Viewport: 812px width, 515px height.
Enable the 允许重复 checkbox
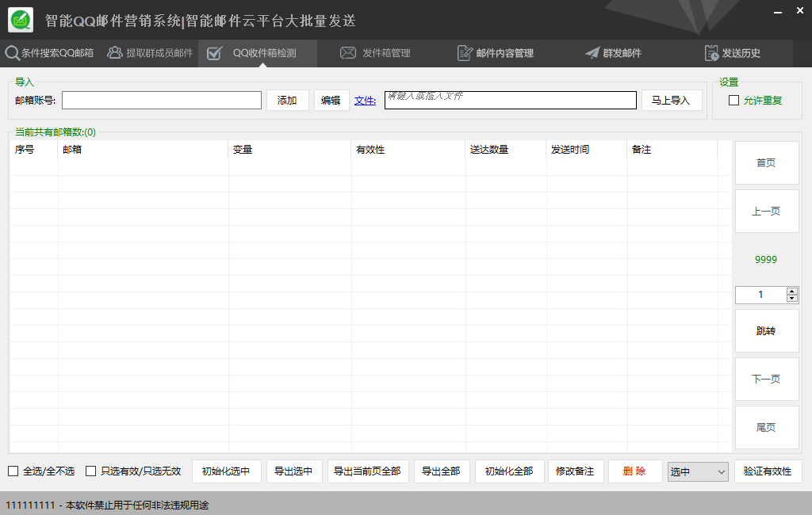click(x=733, y=101)
